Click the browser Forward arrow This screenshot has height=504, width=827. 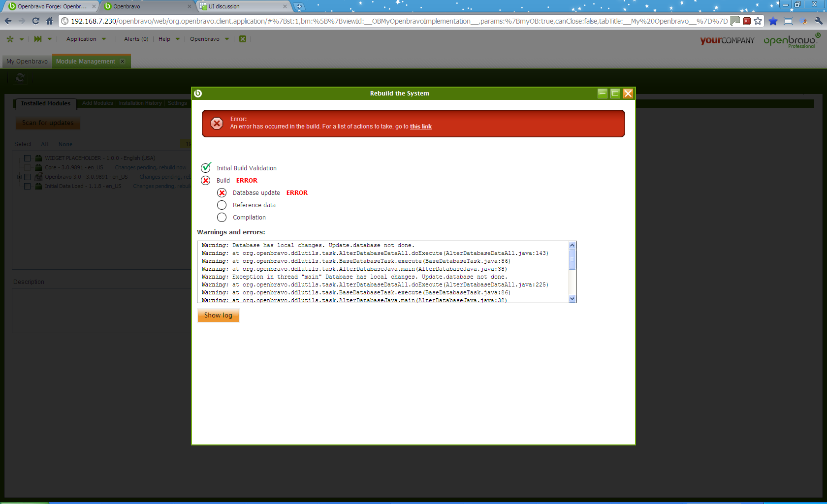point(22,21)
